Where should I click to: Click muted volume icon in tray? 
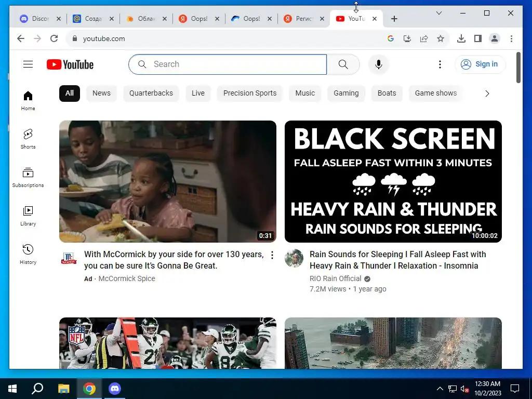[465, 389]
